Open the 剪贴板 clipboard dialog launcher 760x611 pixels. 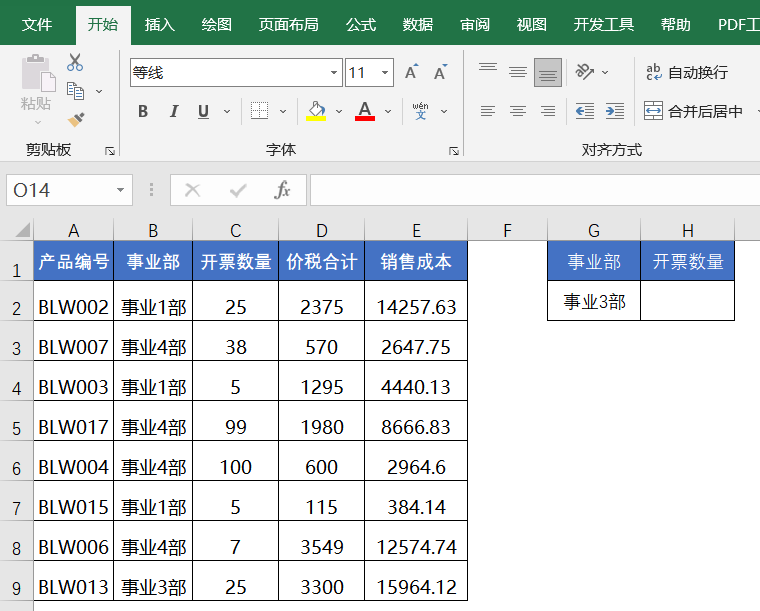coord(110,151)
